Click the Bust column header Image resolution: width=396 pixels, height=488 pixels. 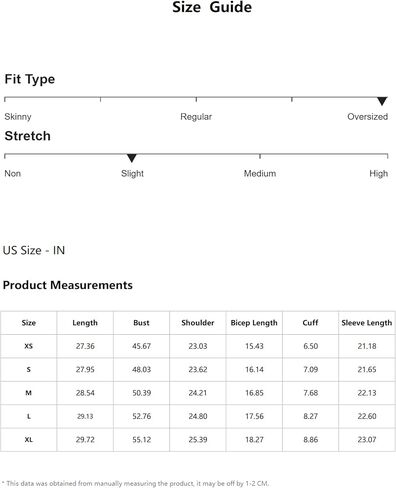click(x=141, y=323)
